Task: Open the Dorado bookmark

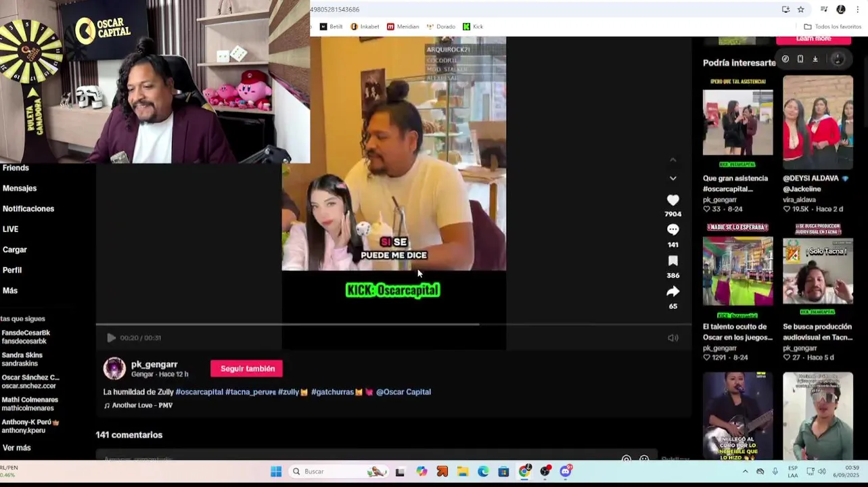Action: [x=440, y=26]
